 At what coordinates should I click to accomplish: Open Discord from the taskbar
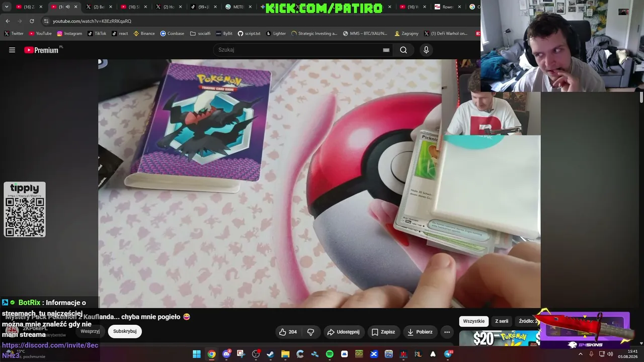pos(226,354)
